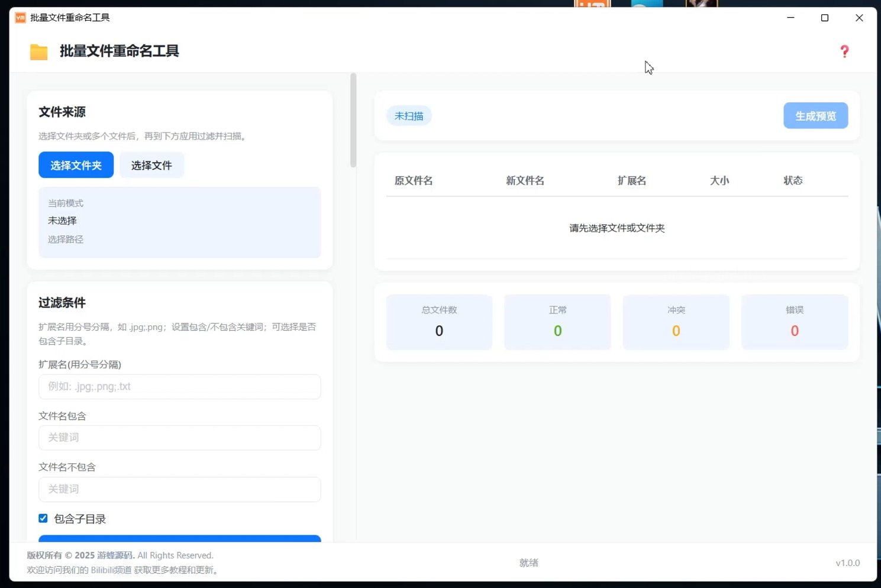Click the 选择文件夹 button
Viewport: 881px width, 588px height.
coord(76,165)
